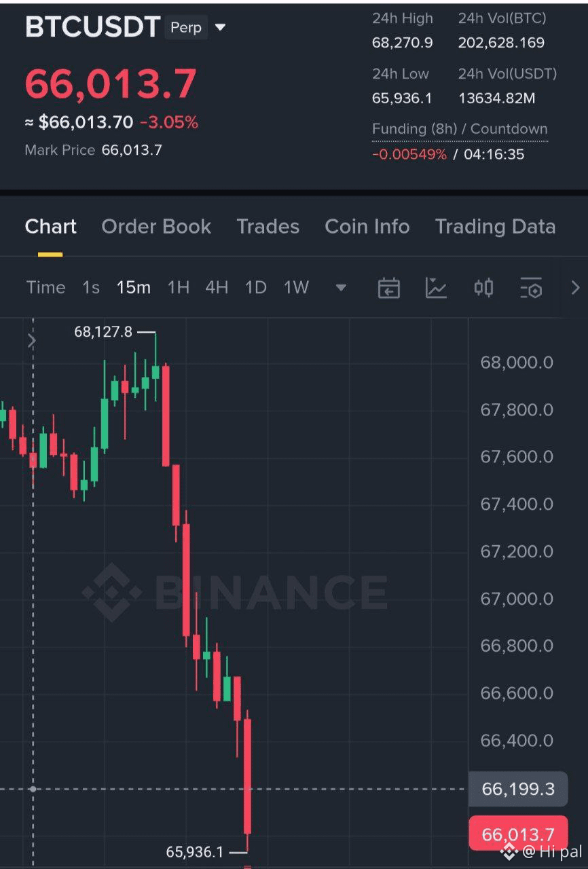Switch to 1D interval
Screen dimensions: 588x869
(x=255, y=288)
